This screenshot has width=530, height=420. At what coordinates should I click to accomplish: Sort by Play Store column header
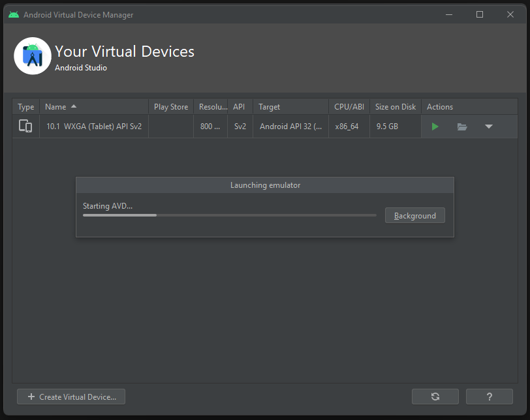click(171, 107)
